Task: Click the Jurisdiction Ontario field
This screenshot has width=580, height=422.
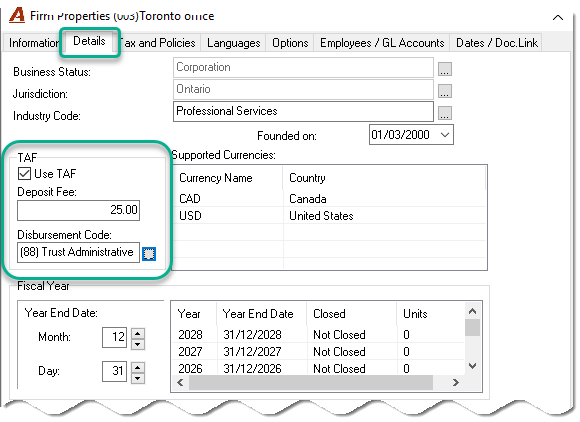Action: click(x=303, y=89)
